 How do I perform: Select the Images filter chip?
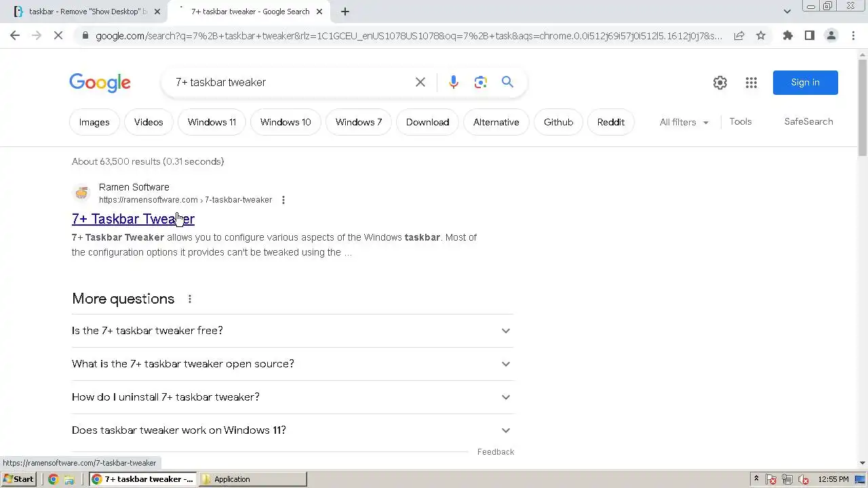click(x=94, y=122)
